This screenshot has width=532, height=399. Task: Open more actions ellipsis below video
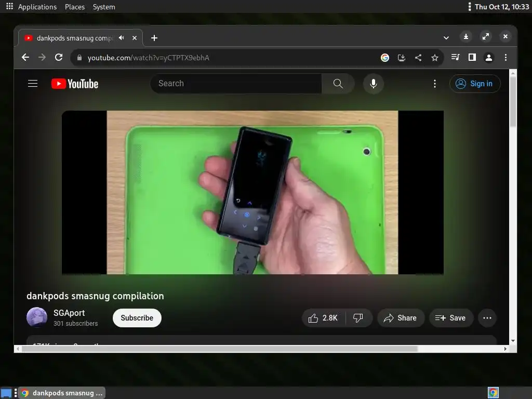(487, 318)
